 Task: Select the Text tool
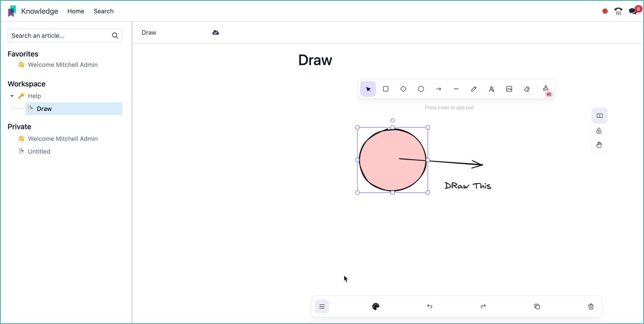[491, 89]
